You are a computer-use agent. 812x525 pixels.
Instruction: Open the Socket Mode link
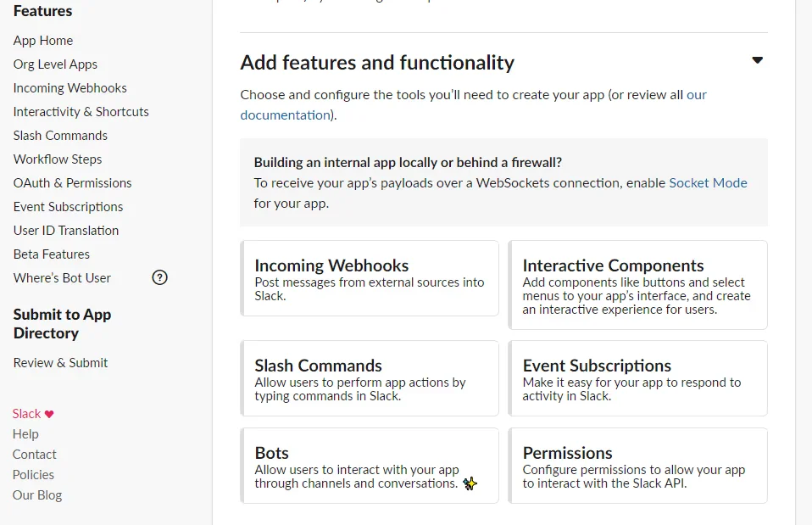point(708,182)
